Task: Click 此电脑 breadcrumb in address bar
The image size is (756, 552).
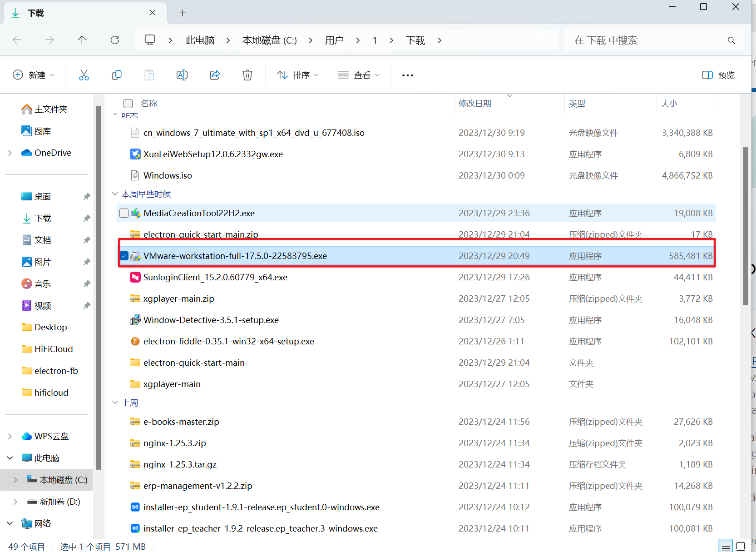Action: pos(200,40)
